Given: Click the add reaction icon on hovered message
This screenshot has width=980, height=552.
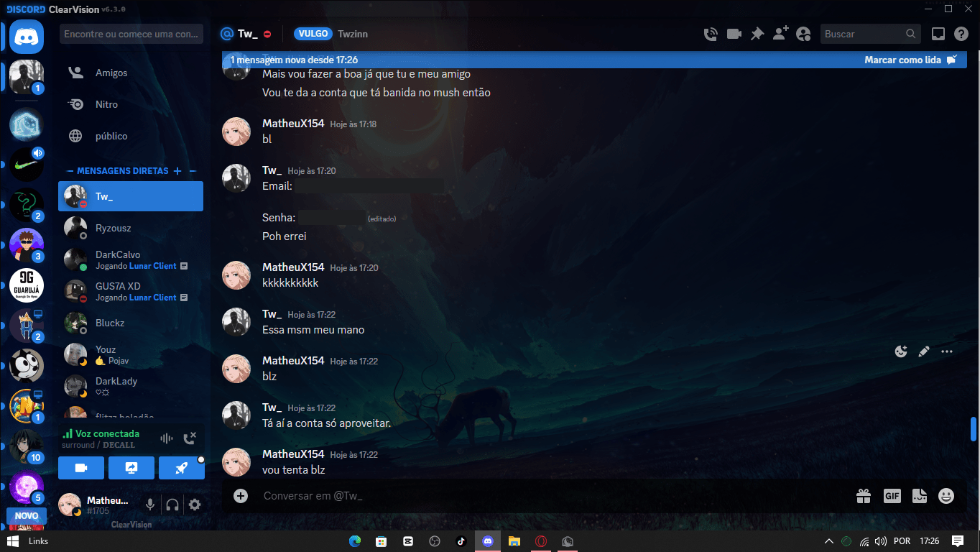Looking at the screenshot, I should coord(901,351).
